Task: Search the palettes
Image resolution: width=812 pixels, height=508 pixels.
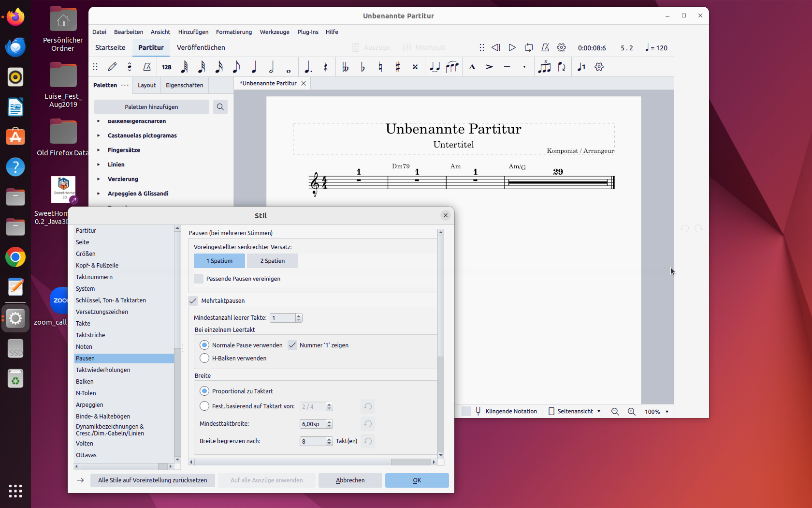Action: [220, 107]
